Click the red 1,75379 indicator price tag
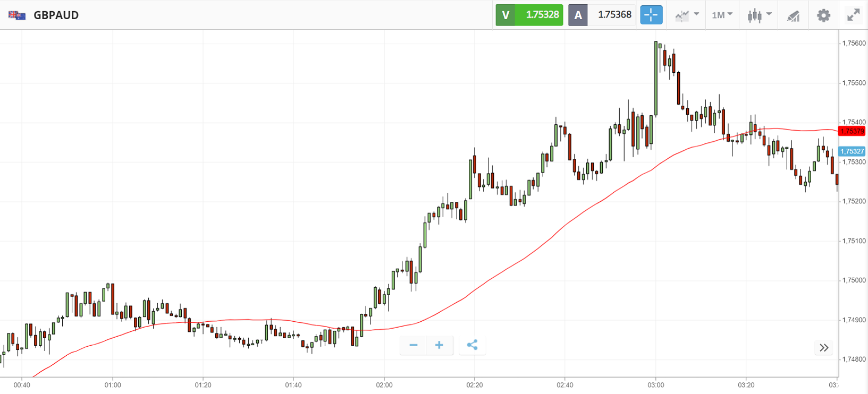 click(x=852, y=131)
